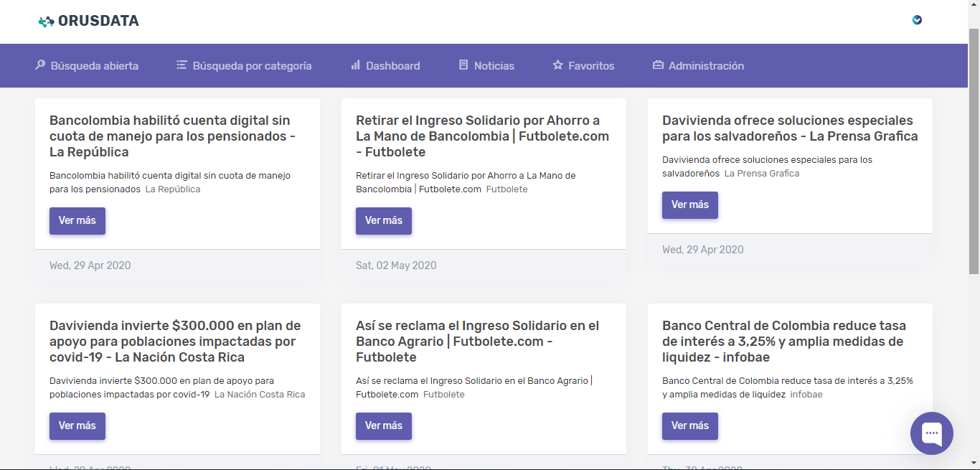Click the date under Davivienda salvadoreños card
980x470 pixels.
[x=703, y=250]
